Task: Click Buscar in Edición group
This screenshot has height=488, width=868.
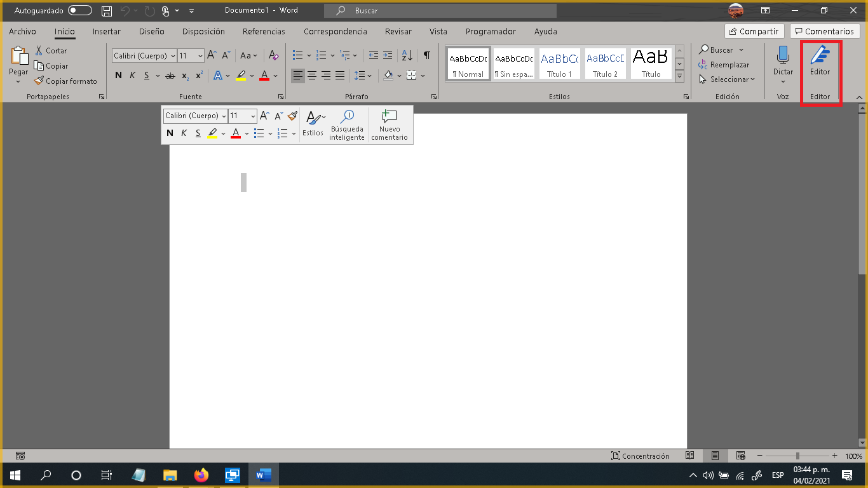Action: pos(721,50)
